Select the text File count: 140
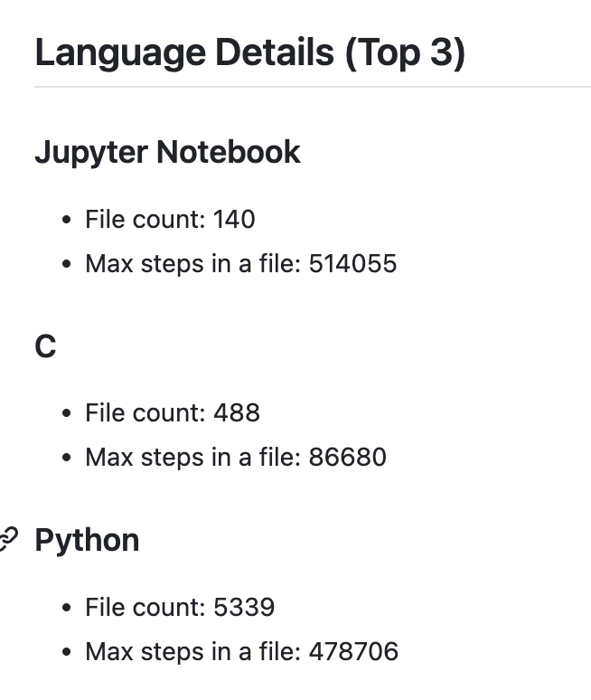This screenshot has height=700, width=591. pos(170,219)
